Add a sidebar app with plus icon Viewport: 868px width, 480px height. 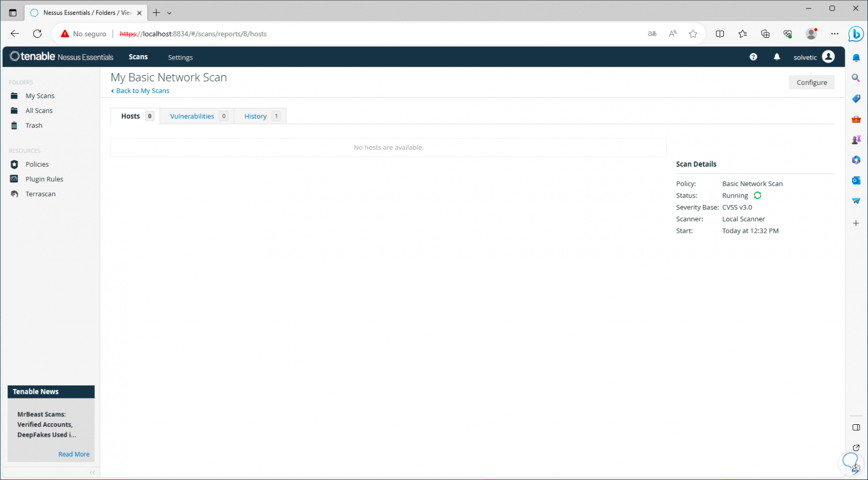click(856, 223)
